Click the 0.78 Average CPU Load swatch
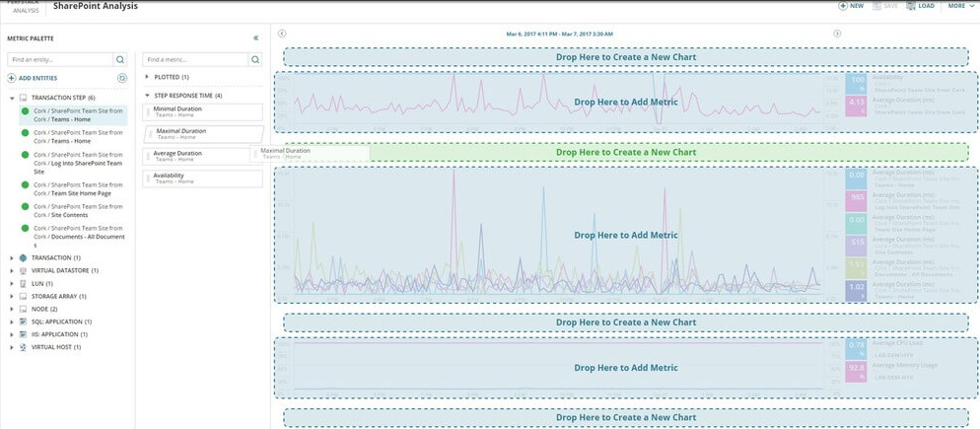This screenshot has width=980, height=429. click(856, 349)
